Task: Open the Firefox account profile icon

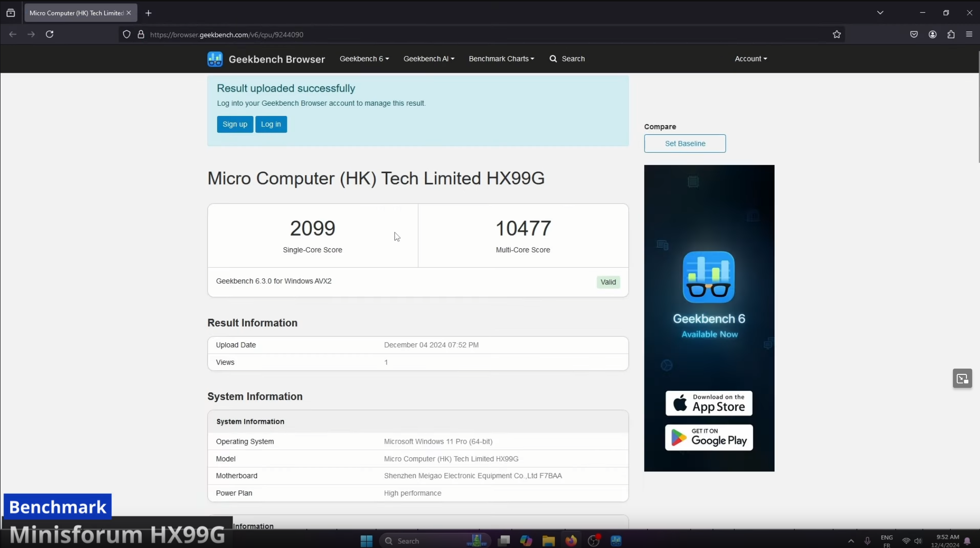Action: (x=932, y=34)
